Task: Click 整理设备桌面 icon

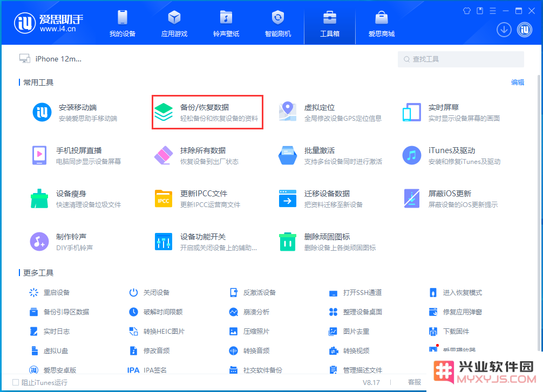Action: click(333, 312)
